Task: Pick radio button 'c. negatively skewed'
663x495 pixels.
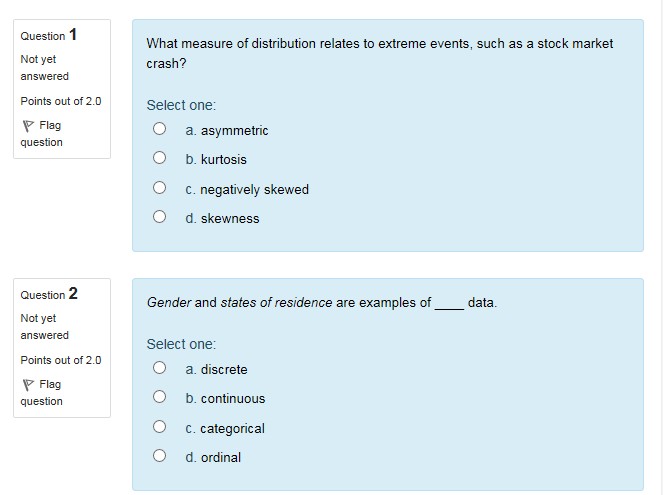Action: (159, 188)
